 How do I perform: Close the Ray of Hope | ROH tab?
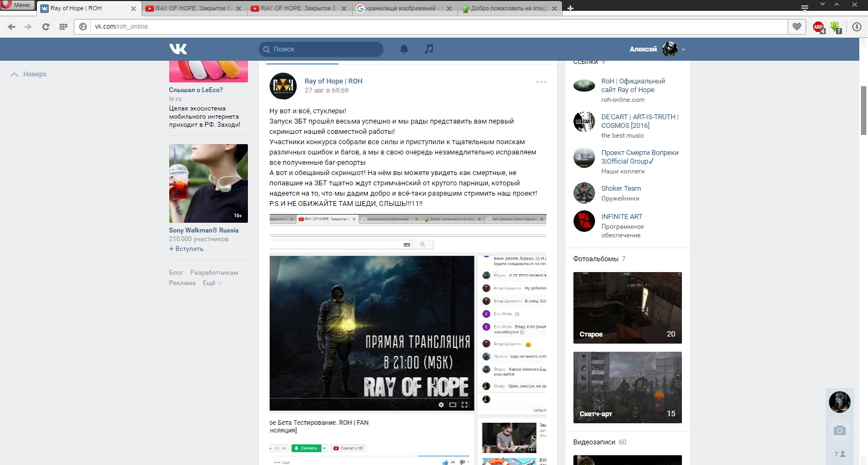tap(133, 9)
